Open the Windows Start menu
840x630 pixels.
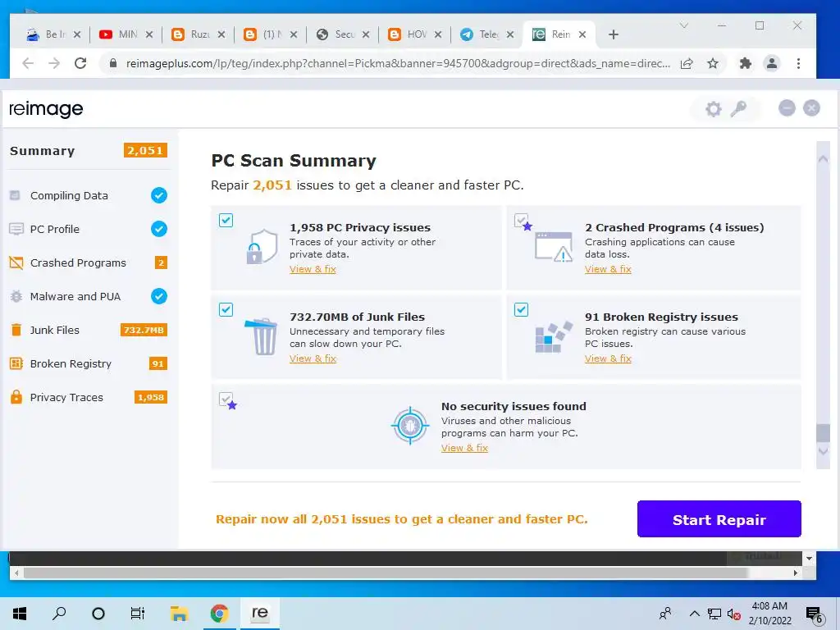(x=20, y=614)
